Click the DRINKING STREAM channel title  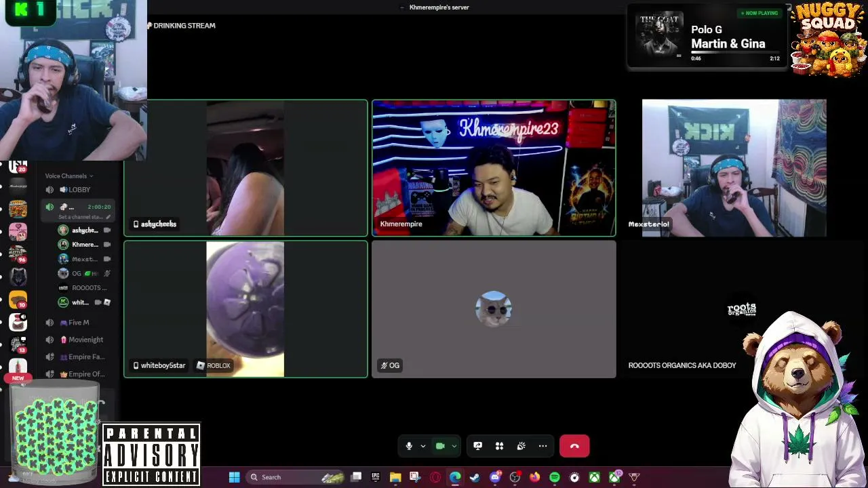coord(184,26)
